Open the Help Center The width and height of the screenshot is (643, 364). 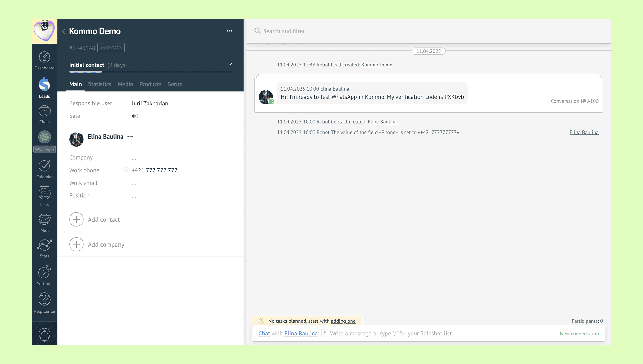pos(44,303)
